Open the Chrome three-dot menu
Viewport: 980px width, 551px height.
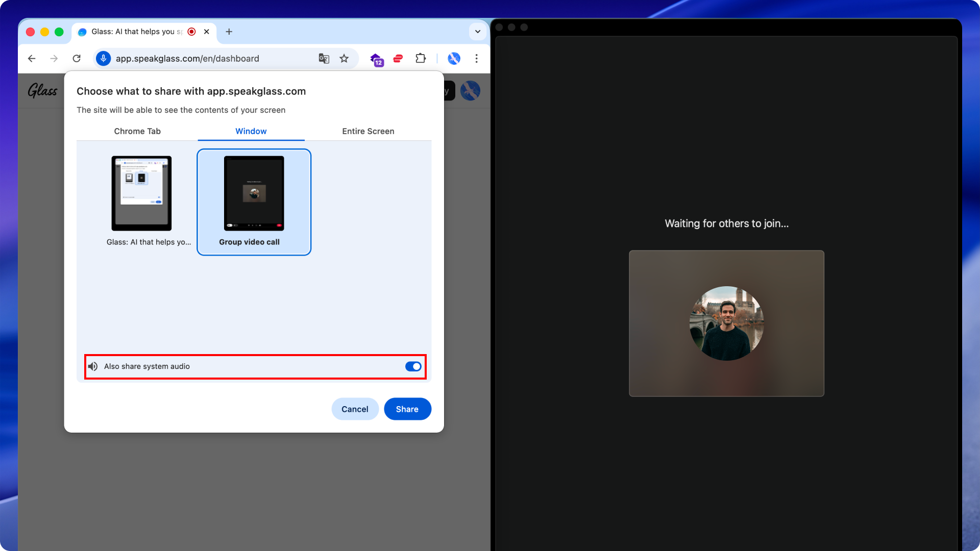(476, 59)
